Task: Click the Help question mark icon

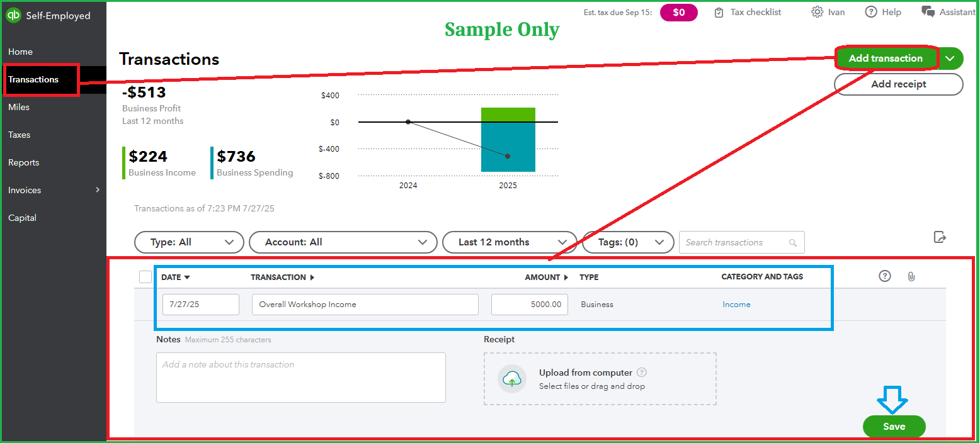Action: [871, 12]
